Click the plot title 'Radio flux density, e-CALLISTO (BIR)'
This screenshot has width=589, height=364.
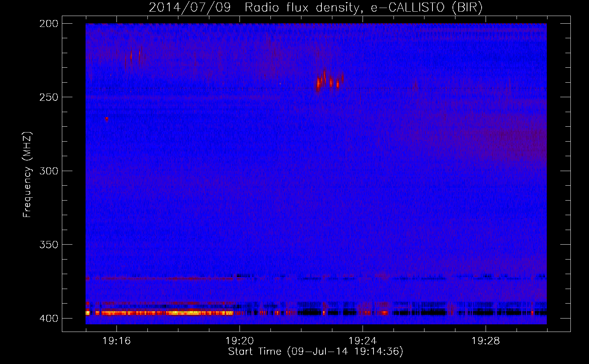point(363,7)
